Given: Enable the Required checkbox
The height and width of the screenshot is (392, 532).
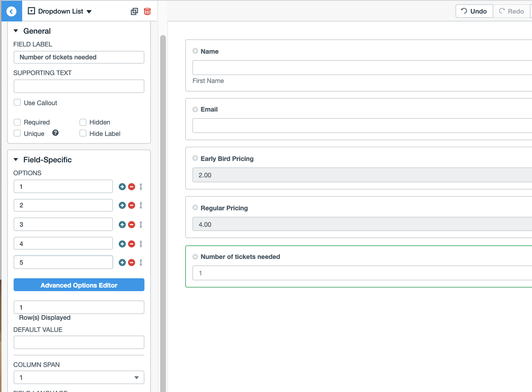Looking at the screenshot, I should pos(17,122).
